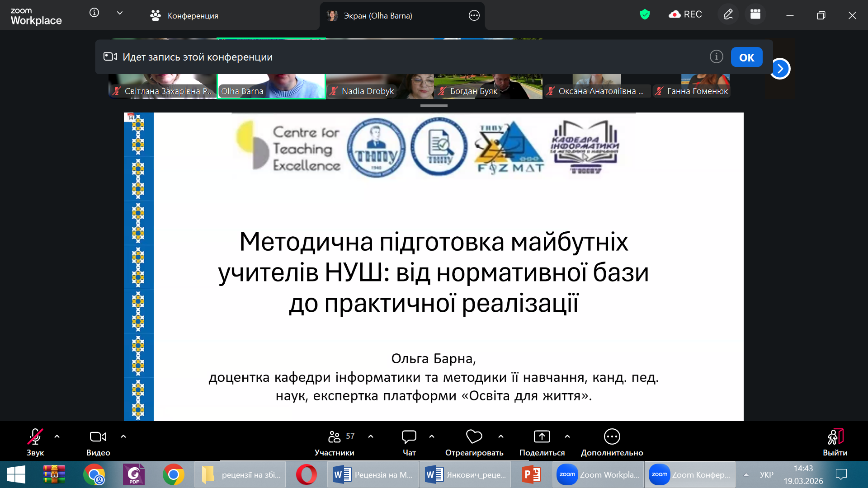
Task: Open purple PDF reader taskbar icon
Action: [134, 474]
